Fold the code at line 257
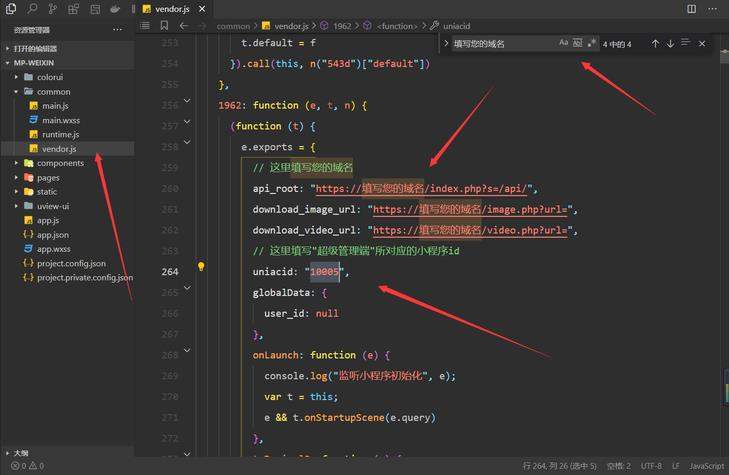 [x=187, y=122]
